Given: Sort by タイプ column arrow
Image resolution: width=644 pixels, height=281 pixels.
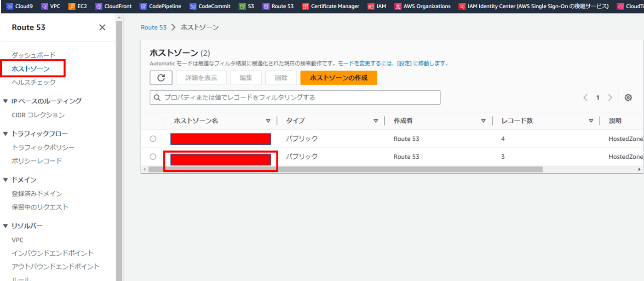Looking at the screenshot, I should [x=376, y=121].
